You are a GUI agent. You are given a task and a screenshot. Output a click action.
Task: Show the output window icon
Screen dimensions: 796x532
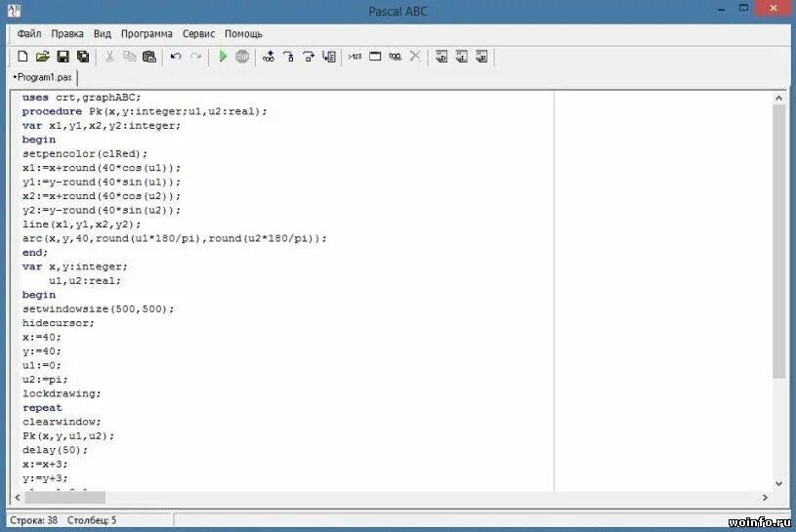pyautogui.click(x=375, y=57)
